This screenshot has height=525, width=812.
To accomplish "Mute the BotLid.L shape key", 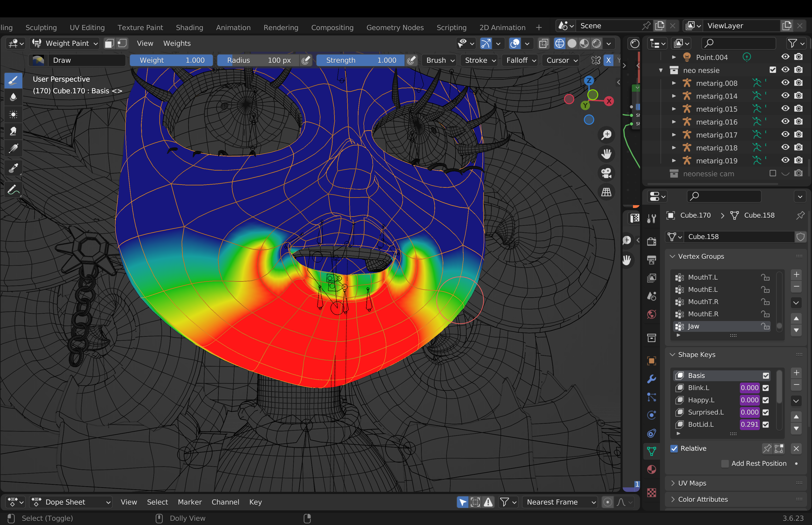I will click(x=765, y=424).
